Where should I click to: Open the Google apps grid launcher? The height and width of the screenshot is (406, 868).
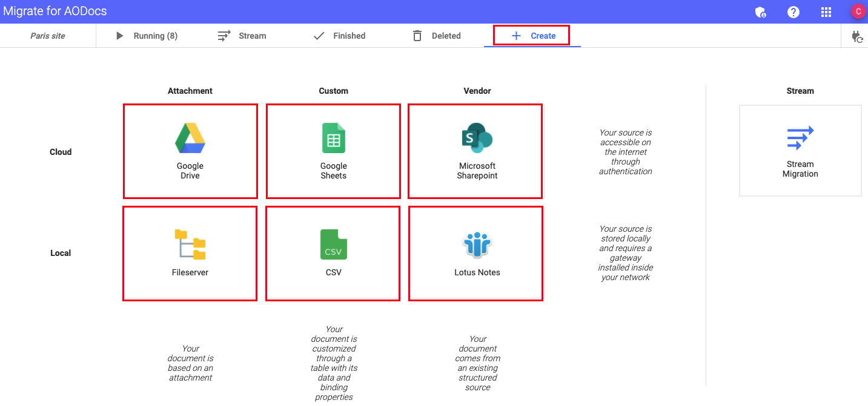pyautogui.click(x=826, y=11)
